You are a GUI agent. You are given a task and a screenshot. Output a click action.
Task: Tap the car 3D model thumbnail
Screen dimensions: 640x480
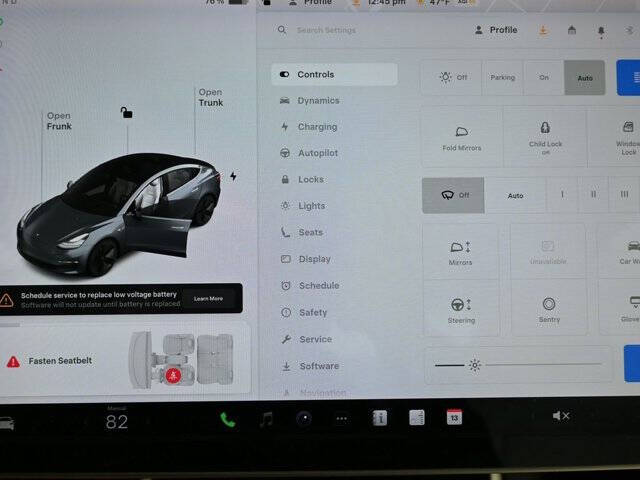click(119, 214)
